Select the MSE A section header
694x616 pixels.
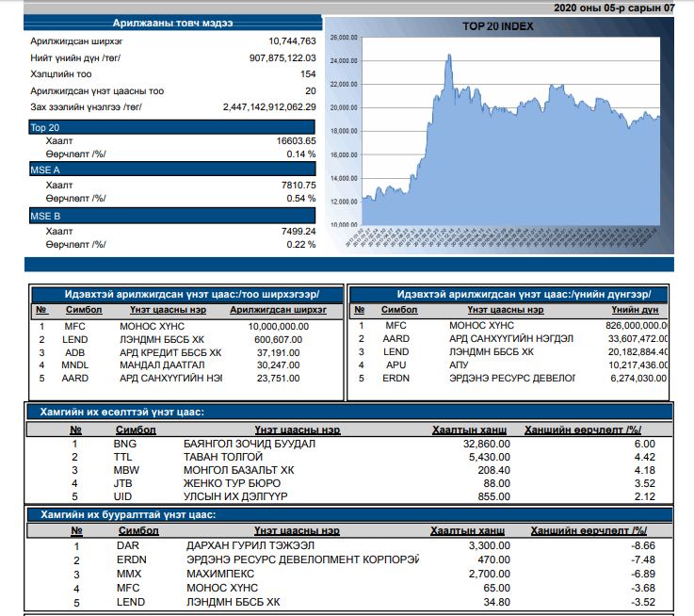coord(45,171)
